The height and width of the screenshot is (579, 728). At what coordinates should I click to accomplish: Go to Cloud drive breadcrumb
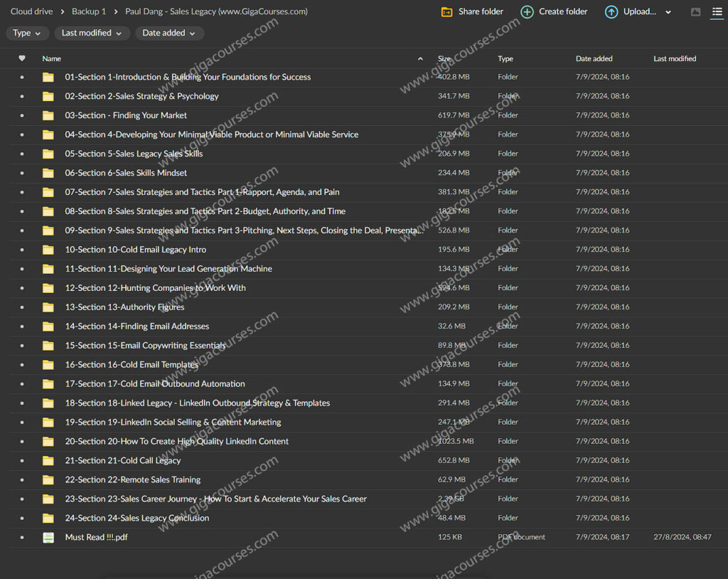31,11
